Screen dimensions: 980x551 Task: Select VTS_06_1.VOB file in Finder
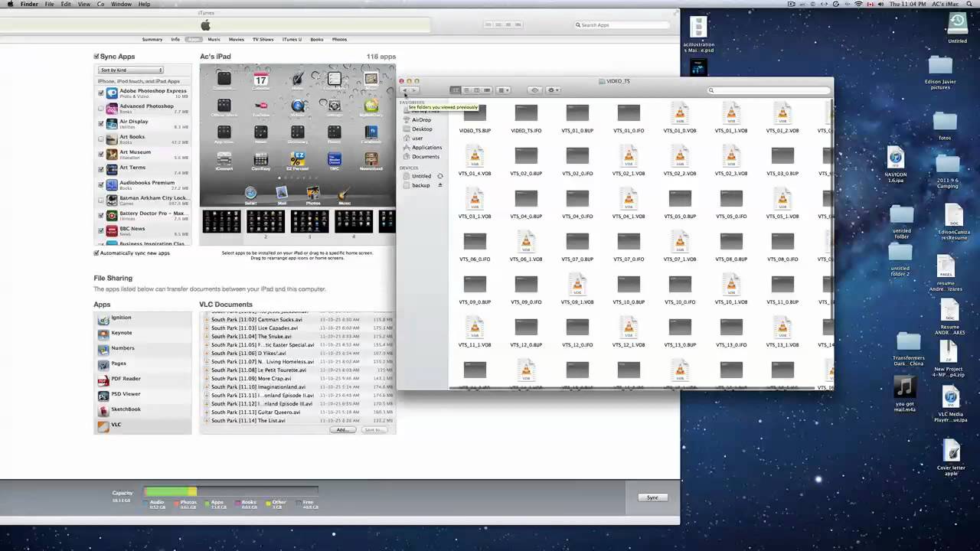(526, 247)
